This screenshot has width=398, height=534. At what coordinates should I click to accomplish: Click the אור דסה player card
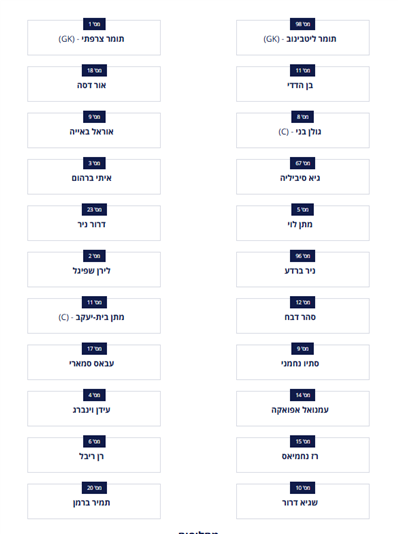point(94,84)
